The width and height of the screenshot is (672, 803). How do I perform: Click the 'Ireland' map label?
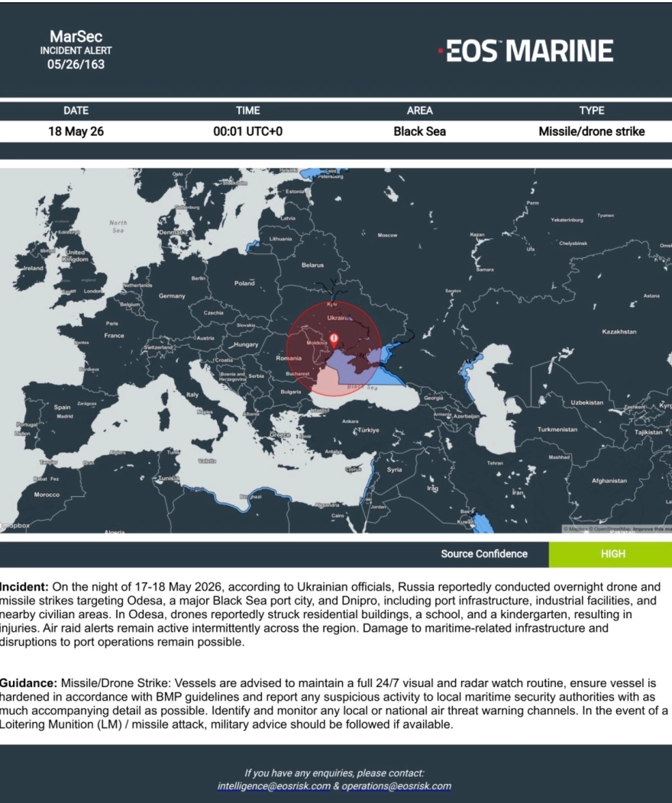[x=34, y=268]
